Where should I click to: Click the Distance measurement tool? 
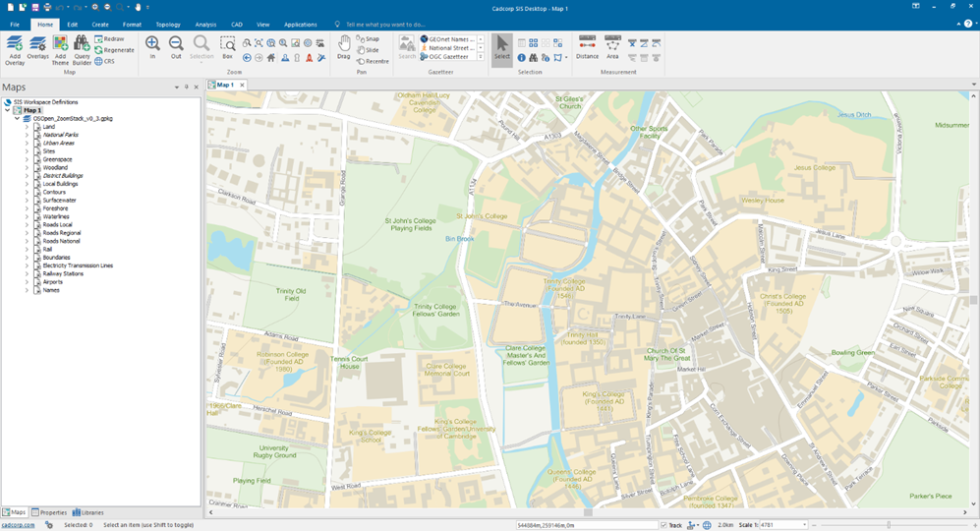[x=587, y=47]
